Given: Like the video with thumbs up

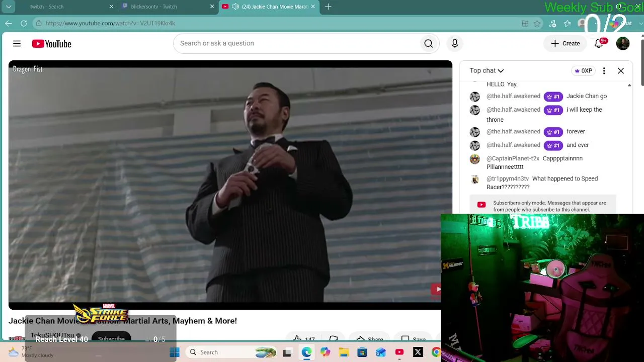Looking at the screenshot, I should (304, 339).
